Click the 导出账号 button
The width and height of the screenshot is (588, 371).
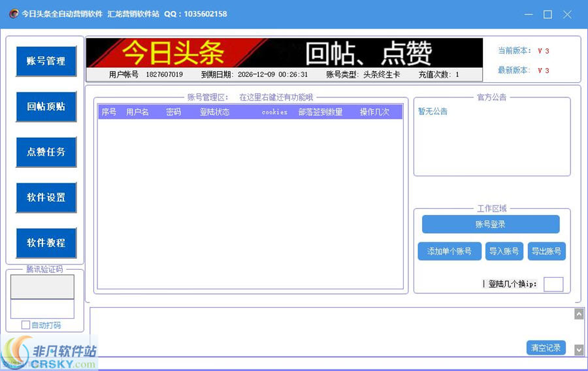[546, 251]
